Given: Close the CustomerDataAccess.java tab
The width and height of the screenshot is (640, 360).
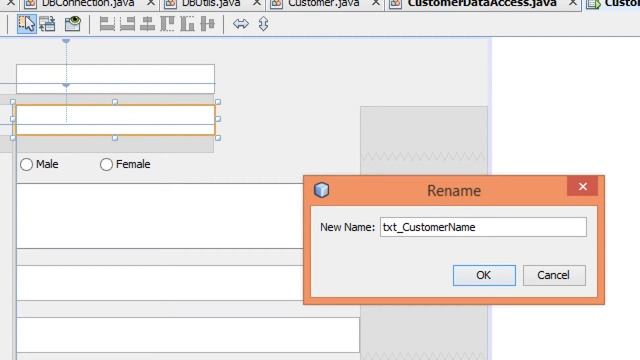Looking at the screenshot, I should [573, 3].
